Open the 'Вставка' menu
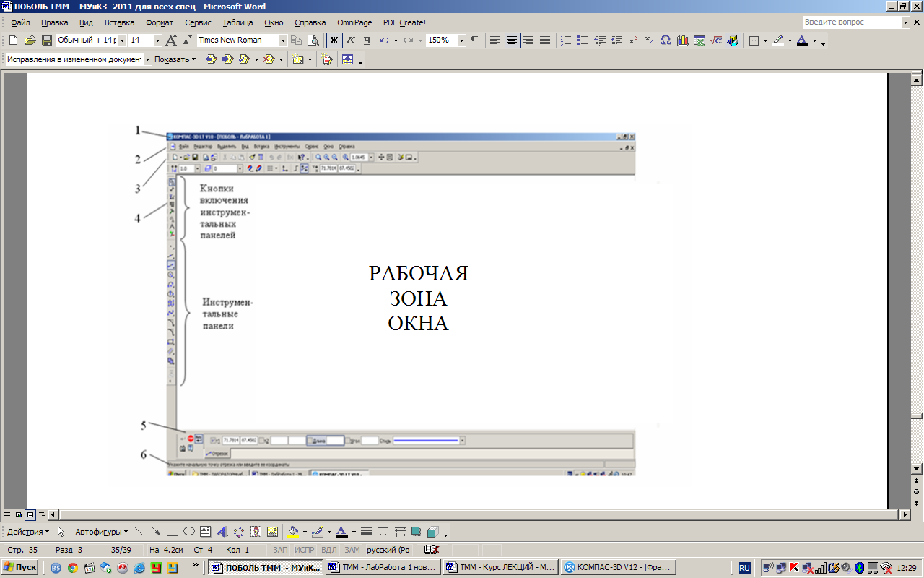This screenshot has width=924, height=578. tap(120, 22)
